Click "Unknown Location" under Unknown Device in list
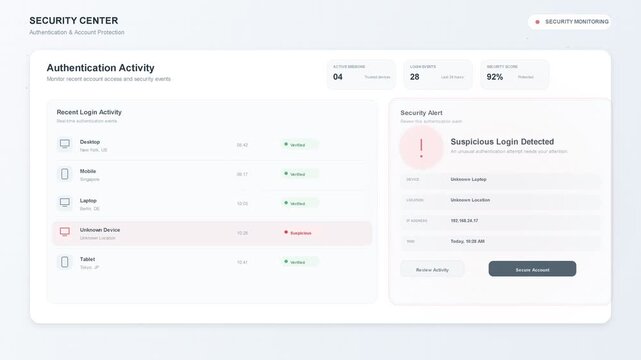This screenshot has width=641, height=360. click(98, 238)
